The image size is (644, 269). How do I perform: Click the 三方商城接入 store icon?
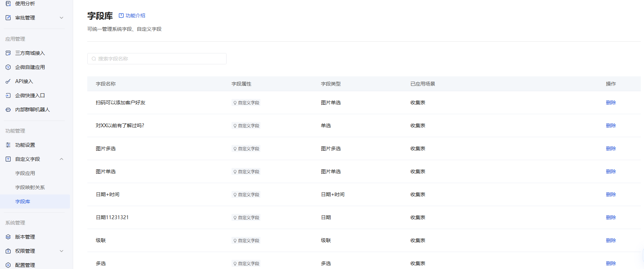click(x=8, y=53)
